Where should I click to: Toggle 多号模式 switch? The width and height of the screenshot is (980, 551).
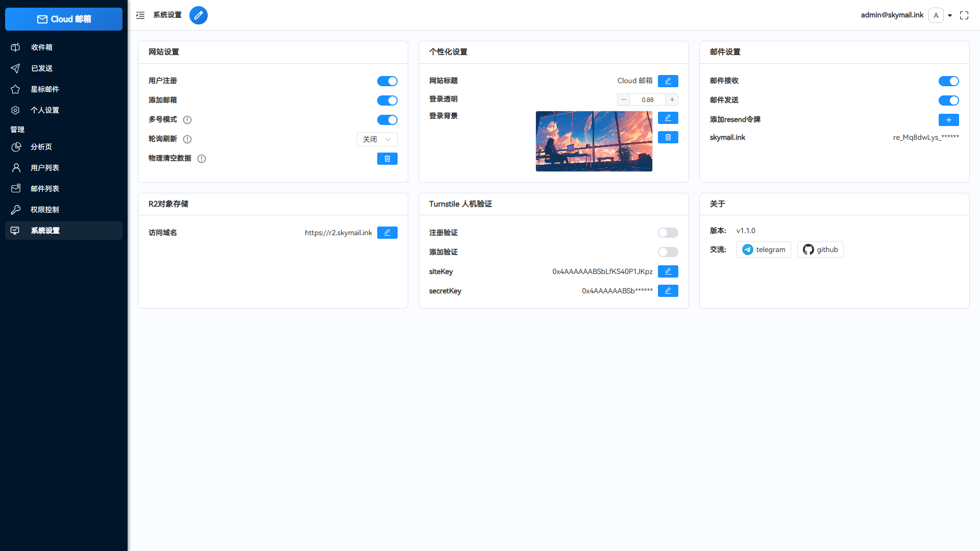click(387, 120)
